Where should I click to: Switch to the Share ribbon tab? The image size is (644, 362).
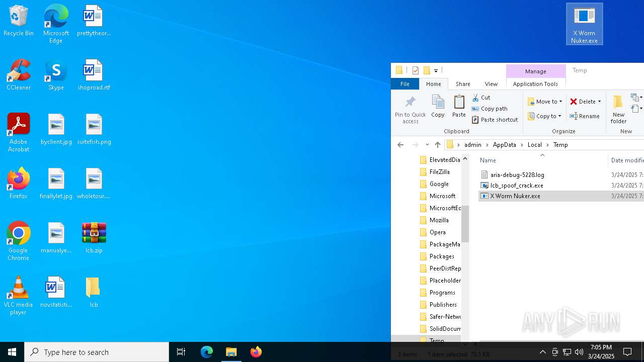pos(463,84)
